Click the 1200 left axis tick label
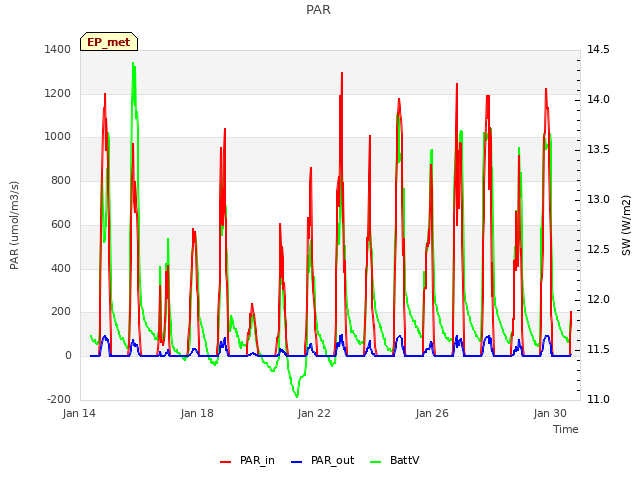 58,93
